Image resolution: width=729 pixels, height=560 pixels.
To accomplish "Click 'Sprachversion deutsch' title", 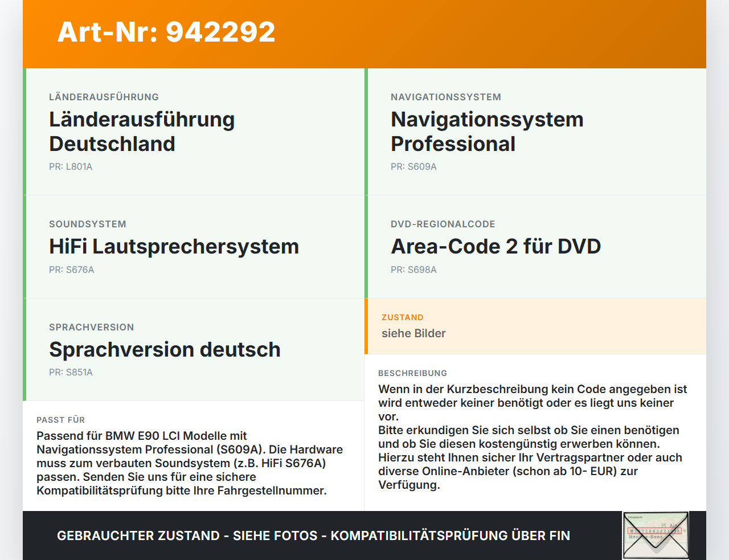I will 165,350.
